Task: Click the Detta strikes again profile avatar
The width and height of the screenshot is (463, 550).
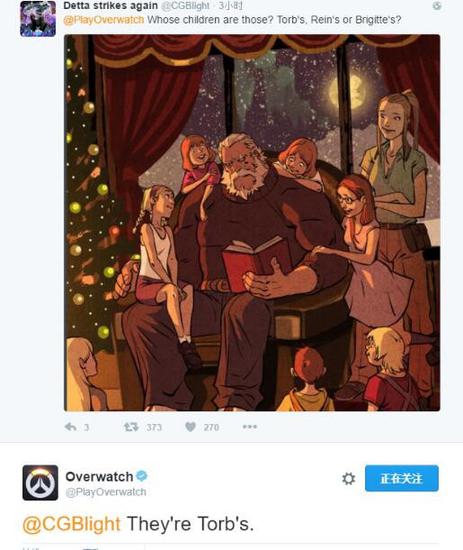Action: (x=38, y=19)
